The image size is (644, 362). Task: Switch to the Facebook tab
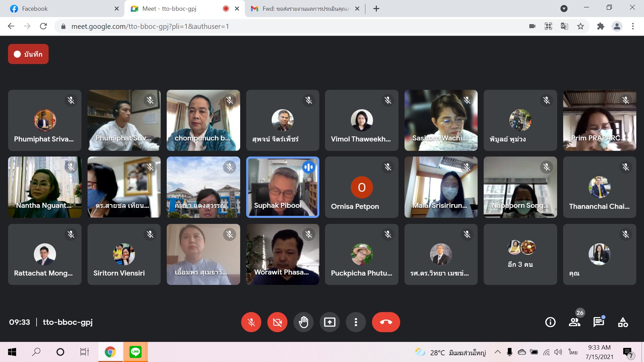tap(60, 9)
